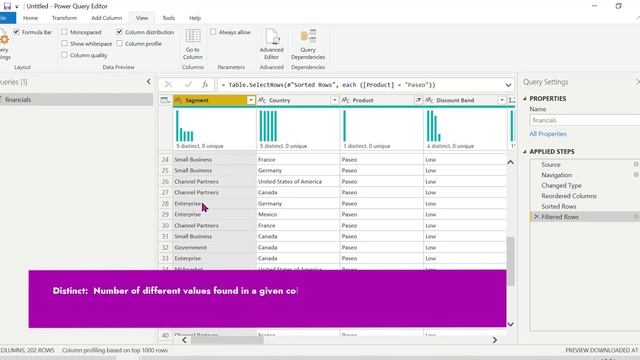Image resolution: width=640 pixels, height=360 pixels.
Task: Click Mexico cell in row 29
Action: click(298, 214)
